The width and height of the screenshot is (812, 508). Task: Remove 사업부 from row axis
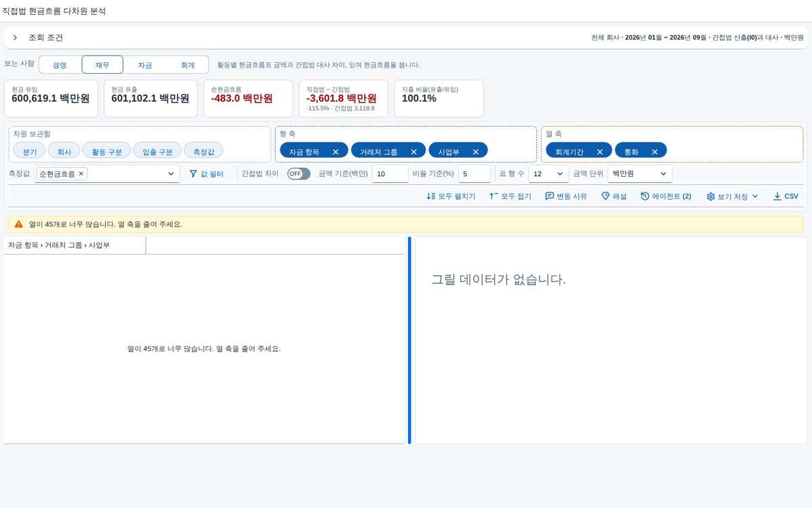pyautogui.click(x=475, y=152)
